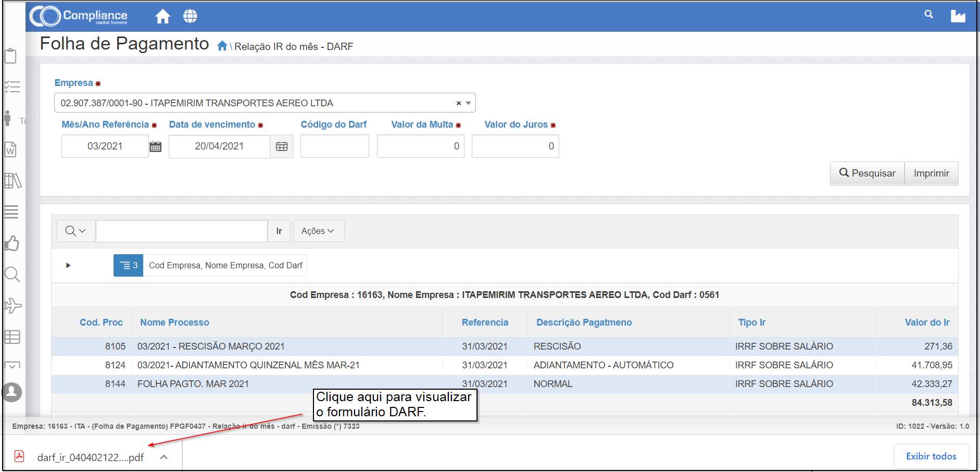Click the search magnifier in top bar
Viewport: 980px width, 472px height.
pos(928,15)
